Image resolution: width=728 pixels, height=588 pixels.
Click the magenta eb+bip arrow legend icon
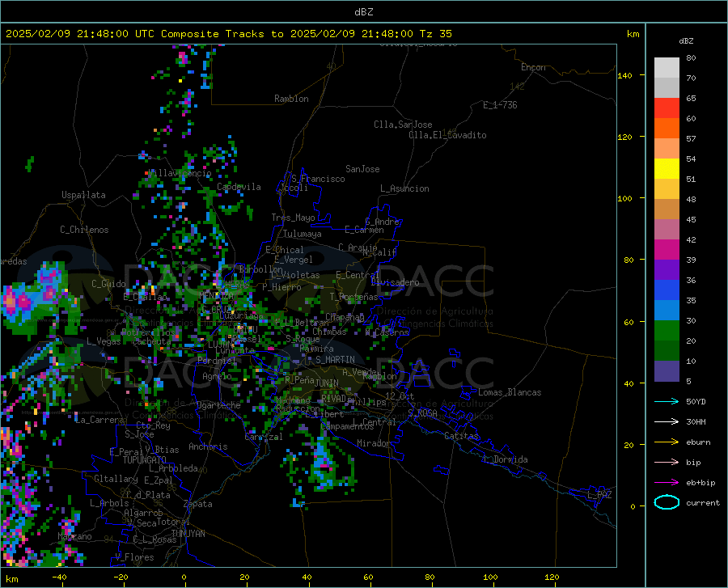[x=667, y=483]
